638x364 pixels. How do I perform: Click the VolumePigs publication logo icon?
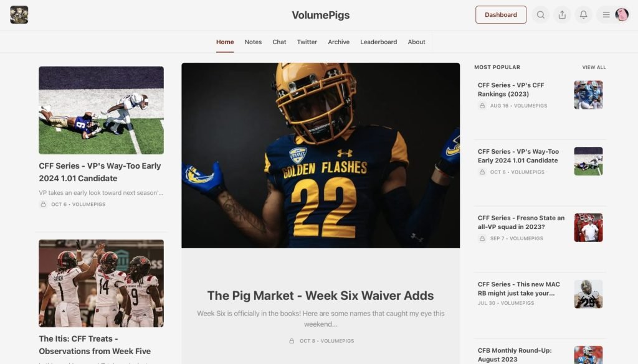[19, 15]
